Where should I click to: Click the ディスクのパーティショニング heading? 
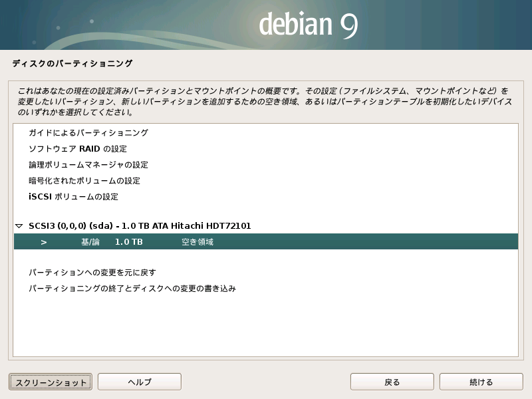click(x=72, y=64)
